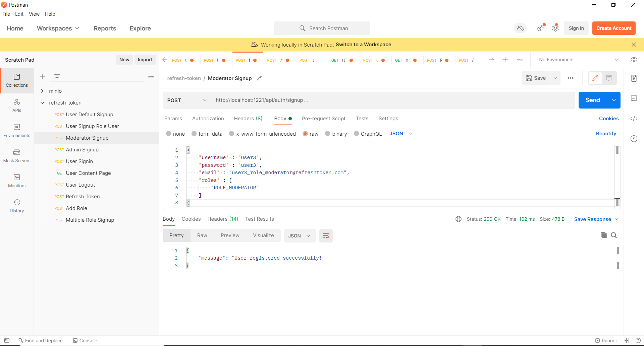Switch to build mode pencil icon
The width and height of the screenshot is (644, 346).
[x=595, y=78]
